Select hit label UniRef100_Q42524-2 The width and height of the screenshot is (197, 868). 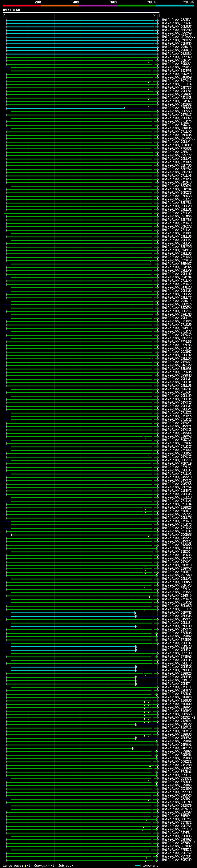[179, 717]
